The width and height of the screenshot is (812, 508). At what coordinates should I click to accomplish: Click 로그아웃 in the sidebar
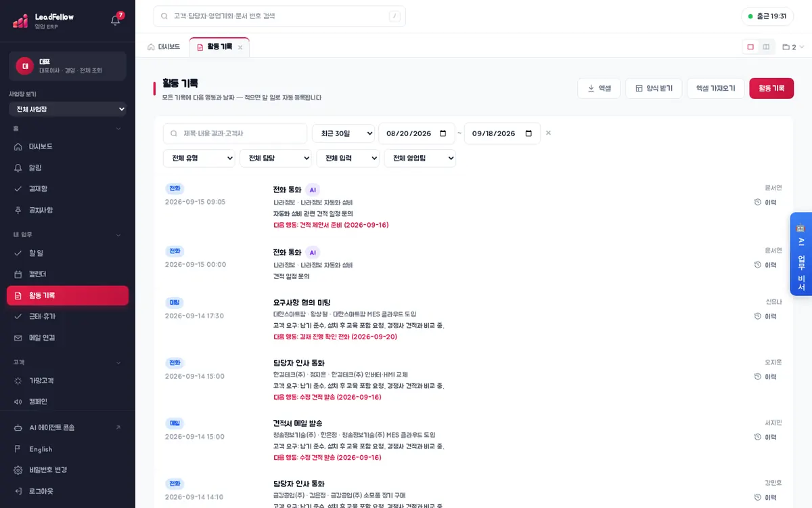click(68, 491)
